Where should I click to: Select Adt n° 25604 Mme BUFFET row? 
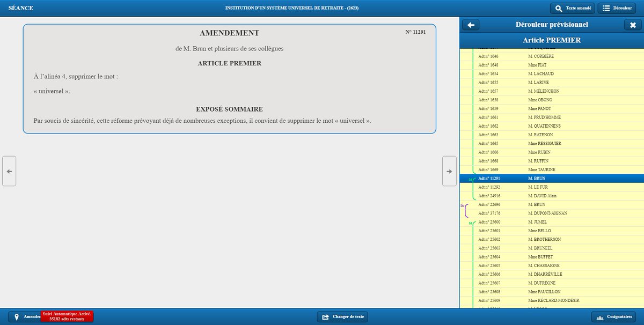(552, 257)
